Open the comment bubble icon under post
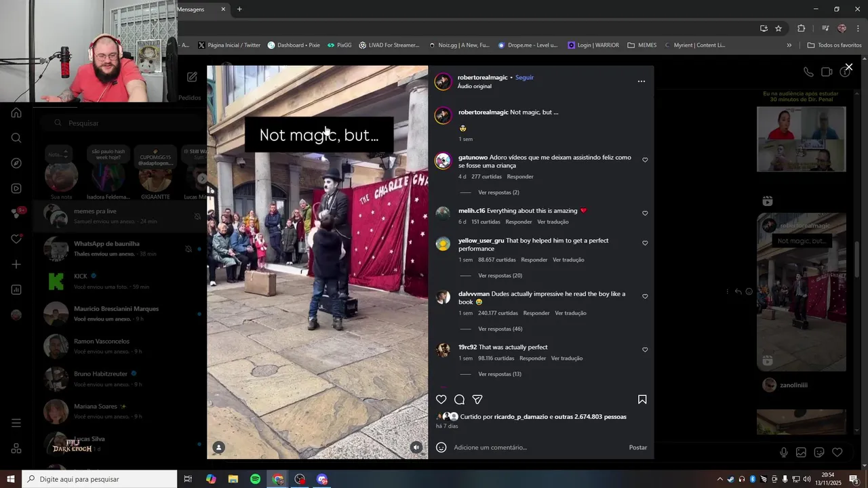This screenshot has width=868, height=488. pos(459,400)
